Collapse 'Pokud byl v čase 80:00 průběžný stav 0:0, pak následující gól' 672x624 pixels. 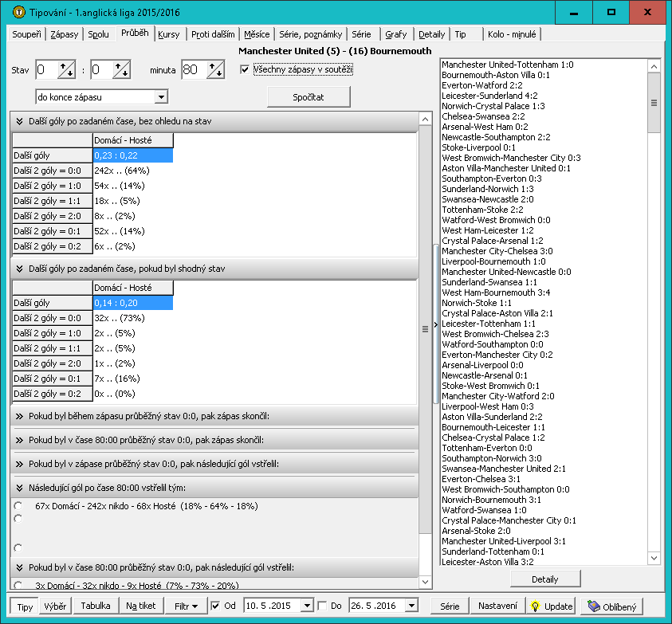point(19,567)
